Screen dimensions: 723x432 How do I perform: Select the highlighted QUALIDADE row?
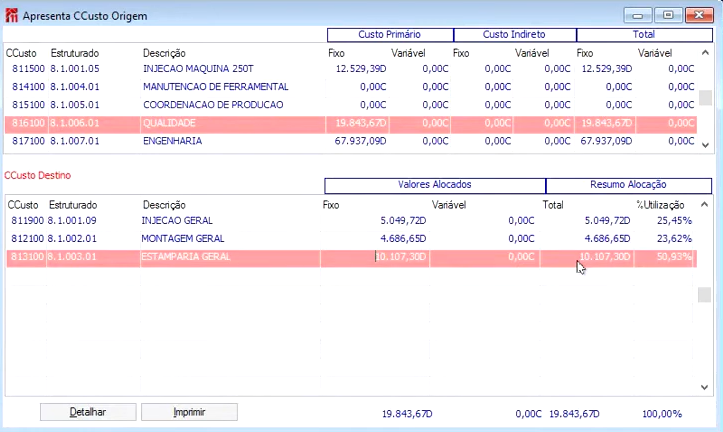pyautogui.click(x=350, y=123)
